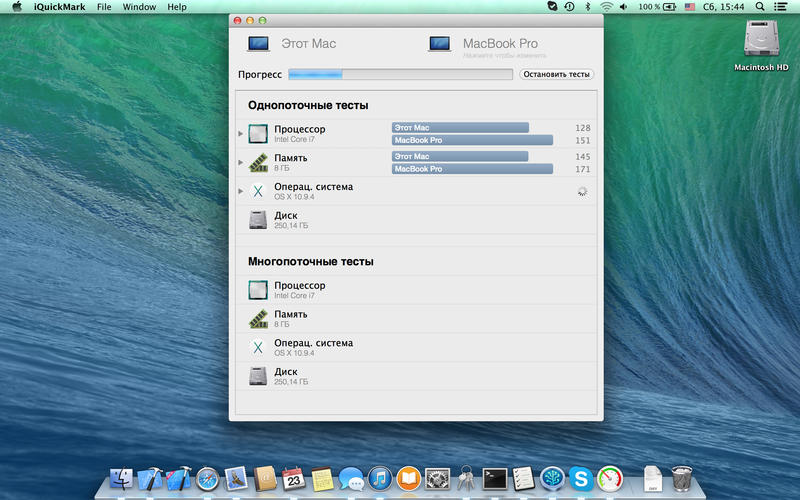This screenshot has height=500, width=800.
Task: Open the iQuickMark gauge icon in the dock
Action: point(610,479)
